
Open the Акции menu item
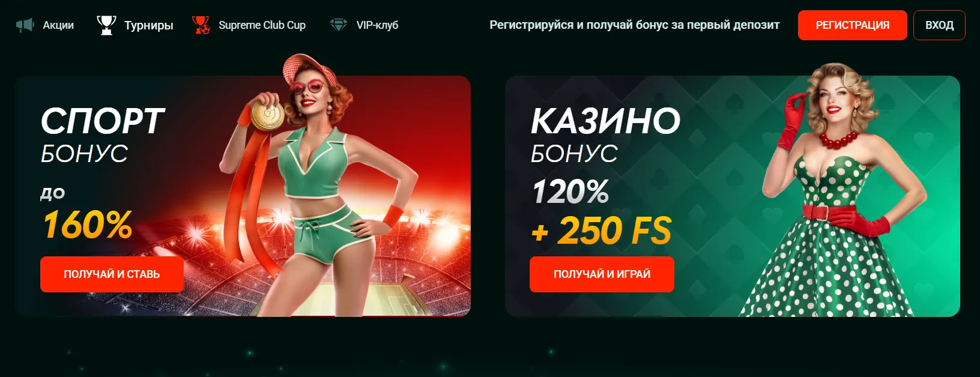tap(58, 25)
